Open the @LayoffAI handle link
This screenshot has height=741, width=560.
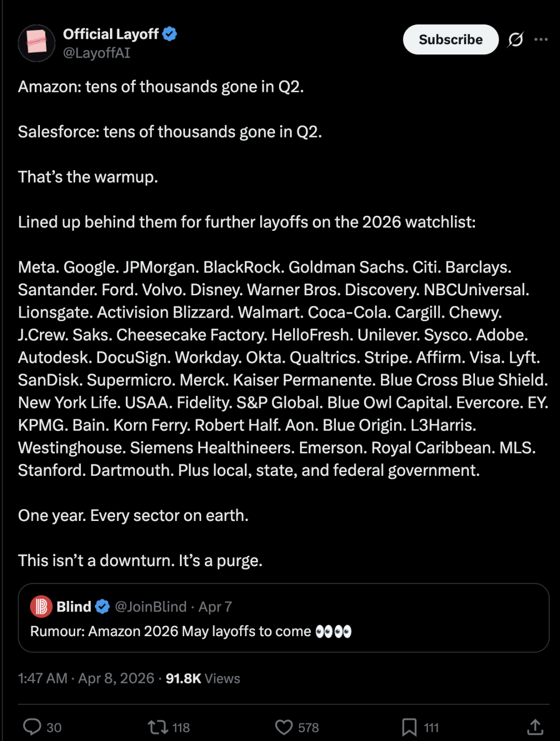click(96, 53)
